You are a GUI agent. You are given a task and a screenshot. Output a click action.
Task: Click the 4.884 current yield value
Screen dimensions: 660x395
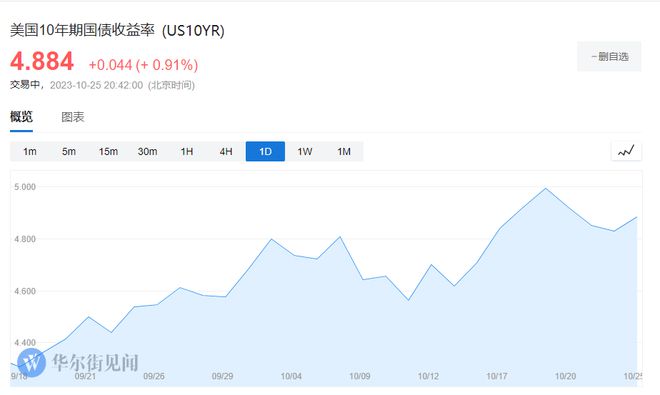point(42,61)
